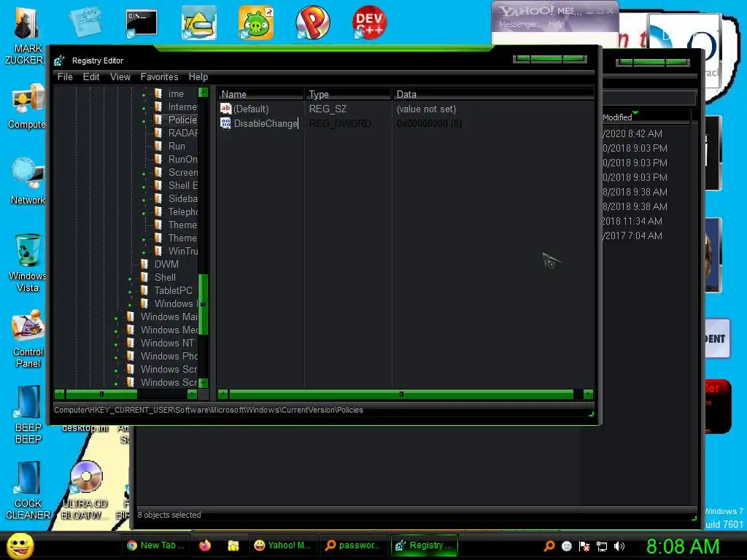Select the Policies registry key
This screenshot has width=747, height=560.
click(182, 120)
